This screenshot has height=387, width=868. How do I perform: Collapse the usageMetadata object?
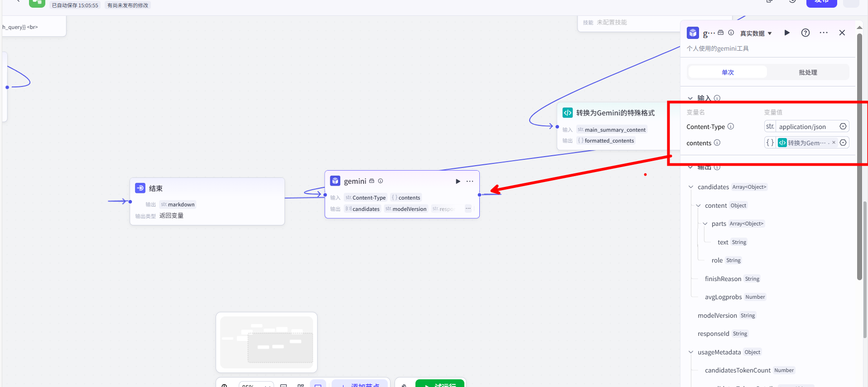pyautogui.click(x=691, y=352)
